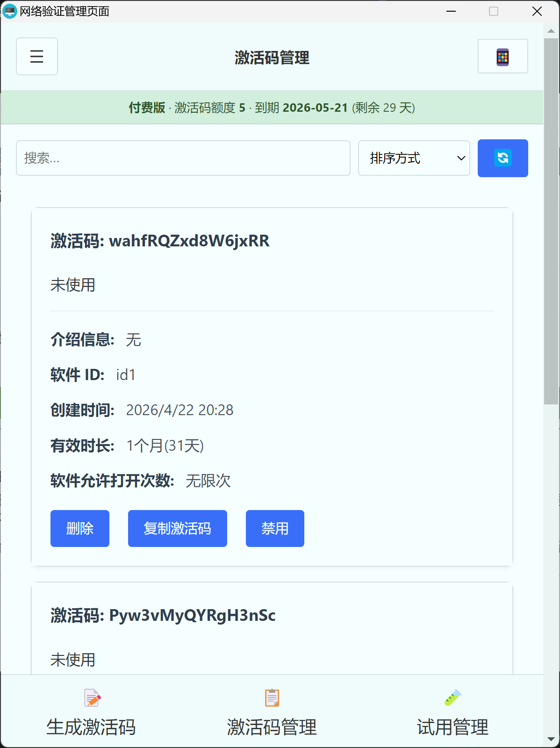This screenshot has height=748, width=560.
Task: Close the 网络验证管理页面 window
Action: 537,11
